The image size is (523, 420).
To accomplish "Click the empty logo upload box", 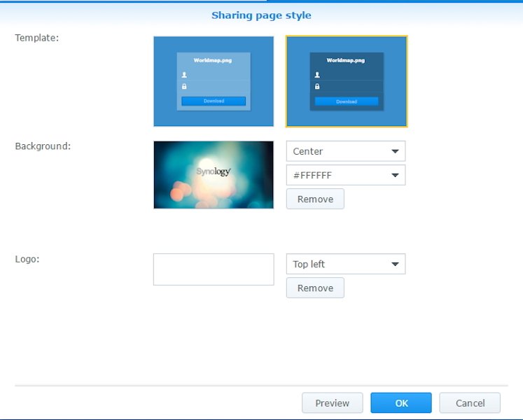I will pyautogui.click(x=214, y=269).
